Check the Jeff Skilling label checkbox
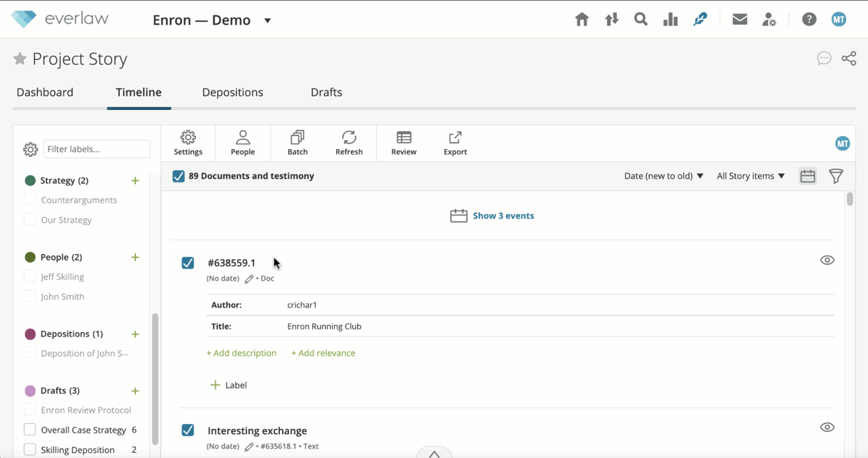Image resolution: width=868 pixels, height=458 pixels. tap(30, 276)
